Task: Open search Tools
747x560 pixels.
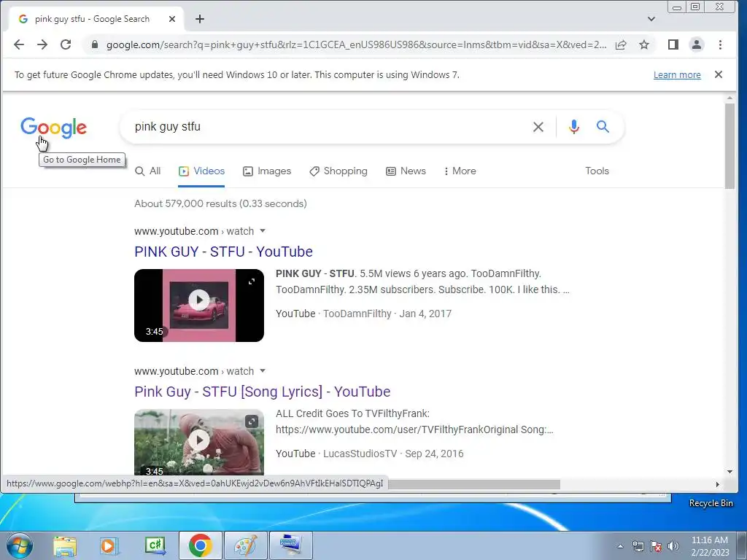Action: pos(597,171)
